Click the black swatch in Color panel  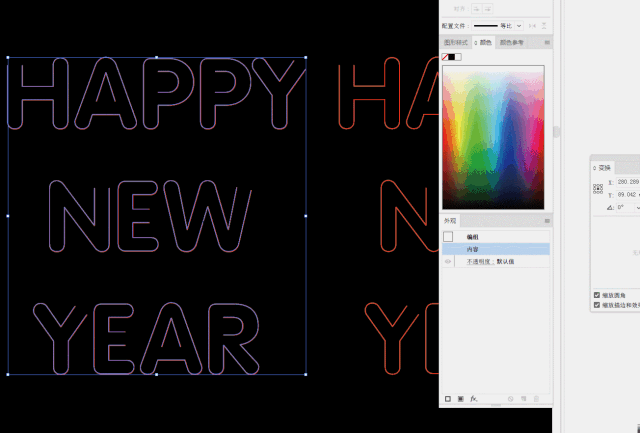click(x=451, y=57)
